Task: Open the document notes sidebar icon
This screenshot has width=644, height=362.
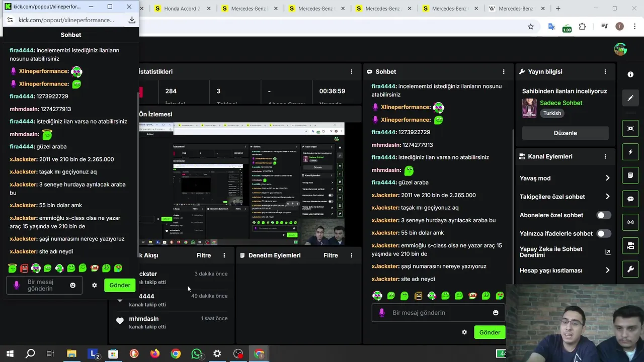Action: [630, 175]
